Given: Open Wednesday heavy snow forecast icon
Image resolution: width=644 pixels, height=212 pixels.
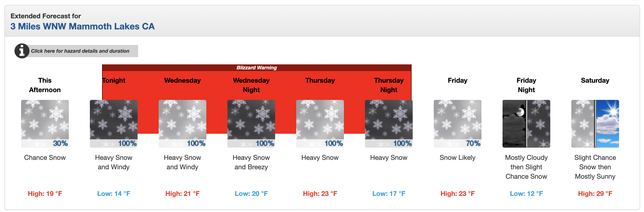Looking at the screenshot, I should [x=182, y=124].
